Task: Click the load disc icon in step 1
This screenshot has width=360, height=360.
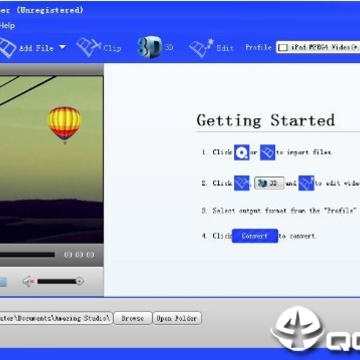Action: click(242, 152)
